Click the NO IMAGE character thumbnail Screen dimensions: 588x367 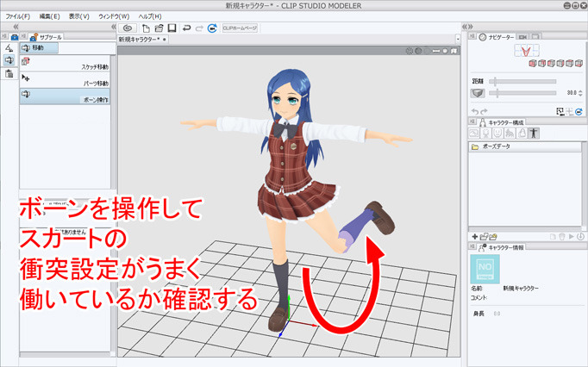[x=485, y=269]
